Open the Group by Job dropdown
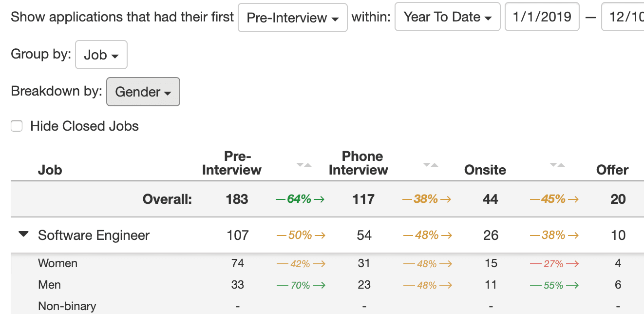 tap(101, 55)
